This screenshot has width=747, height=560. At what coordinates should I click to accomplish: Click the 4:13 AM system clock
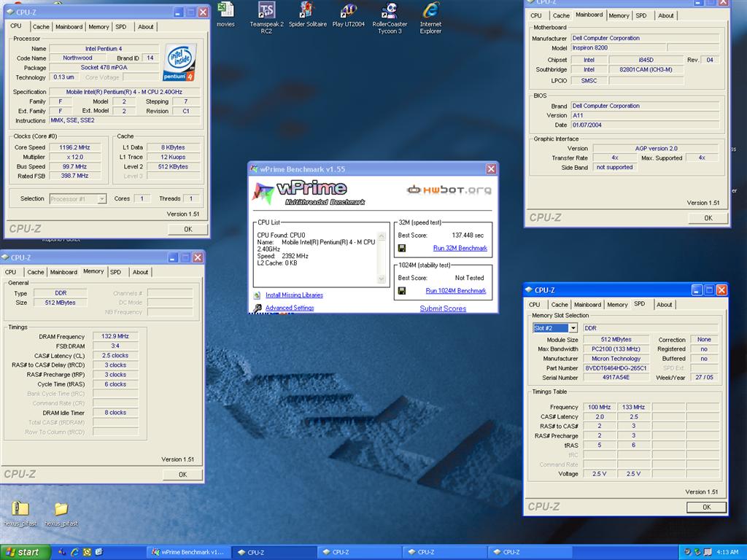click(x=727, y=553)
